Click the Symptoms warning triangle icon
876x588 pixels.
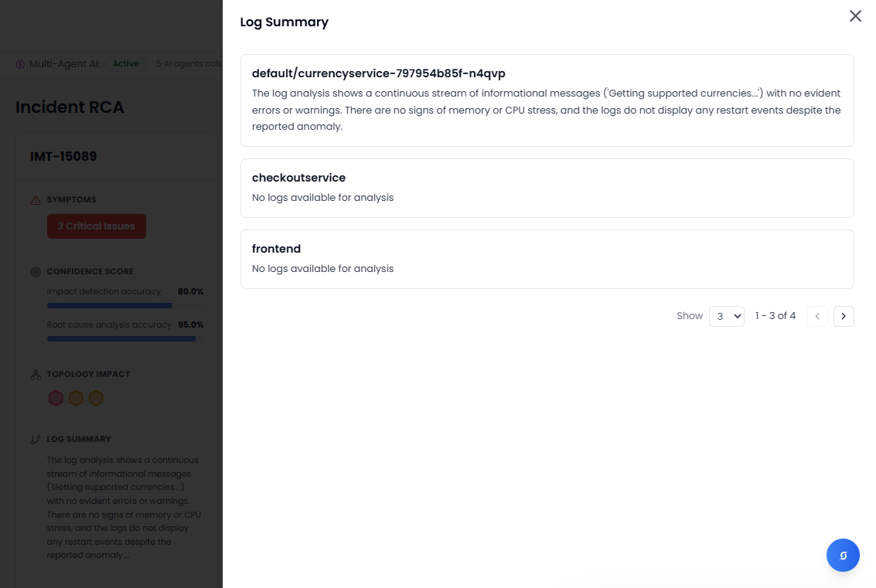pos(36,200)
